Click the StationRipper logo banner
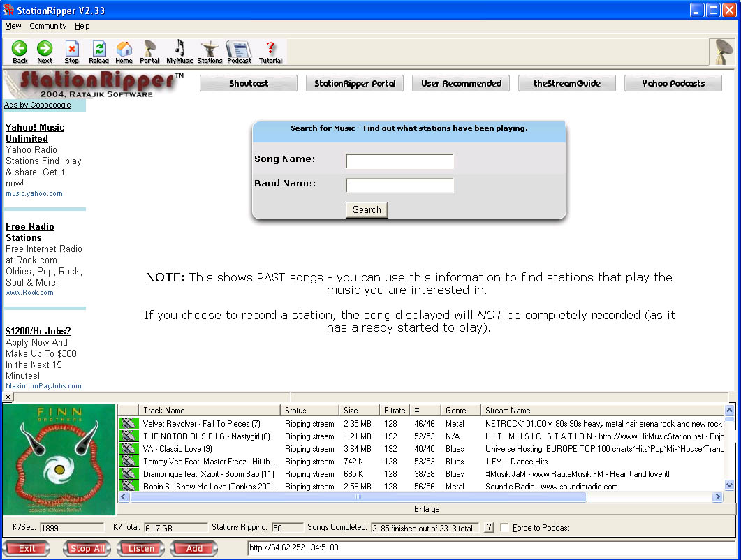This screenshot has height=560, width=741. [94, 84]
